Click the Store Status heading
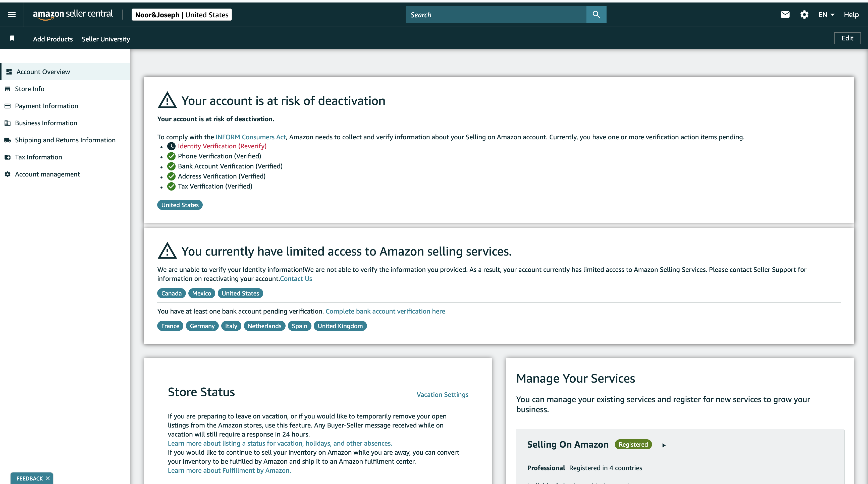Image resolution: width=868 pixels, height=484 pixels. (201, 392)
